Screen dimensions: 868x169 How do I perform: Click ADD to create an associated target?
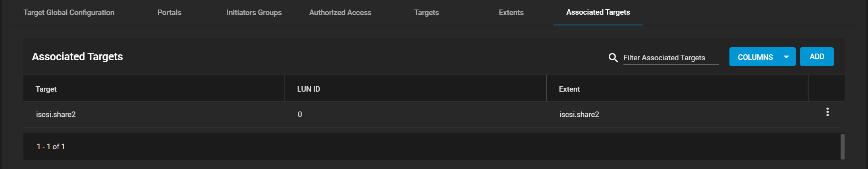(x=817, y=57)
